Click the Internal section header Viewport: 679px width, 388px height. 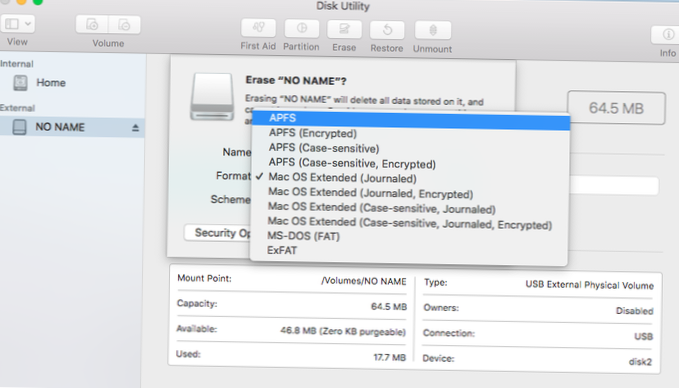point(16,64)
